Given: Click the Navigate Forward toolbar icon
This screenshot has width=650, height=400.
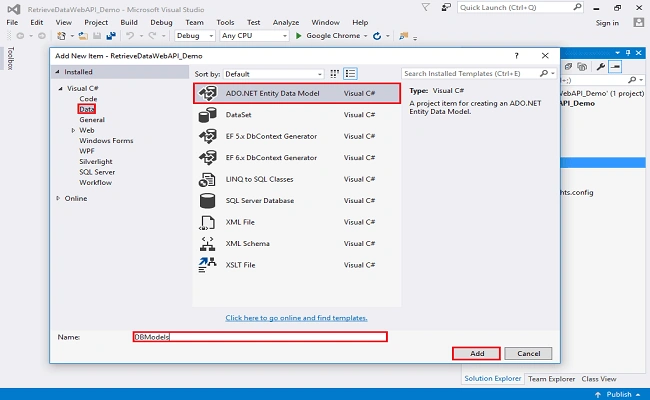Looking at the screenshot, I should [42, 36].
